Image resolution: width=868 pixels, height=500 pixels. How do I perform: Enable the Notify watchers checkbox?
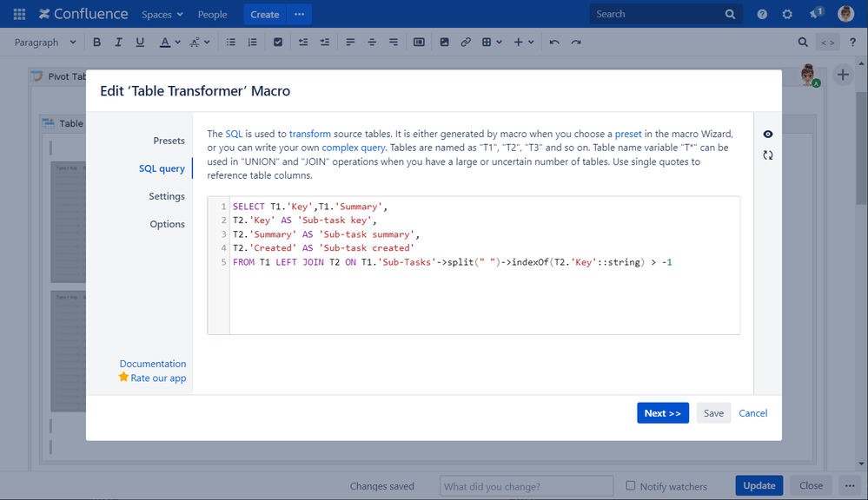[631, 486]
